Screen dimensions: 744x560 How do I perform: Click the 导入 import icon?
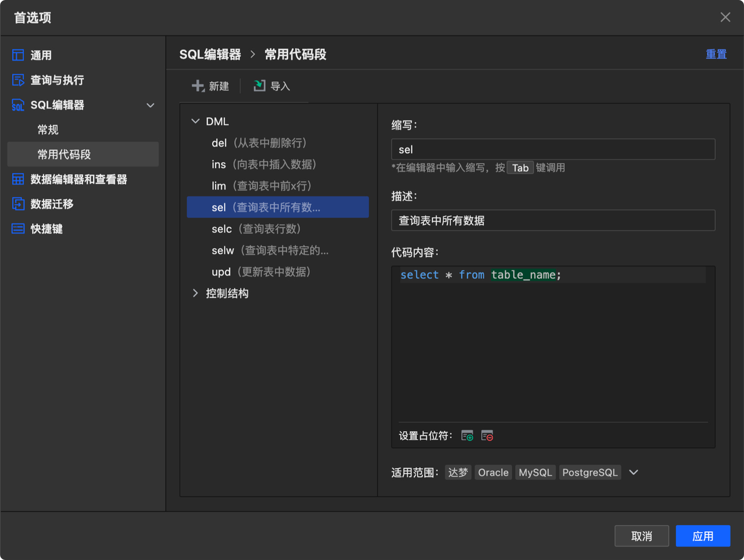click(259, 85)
